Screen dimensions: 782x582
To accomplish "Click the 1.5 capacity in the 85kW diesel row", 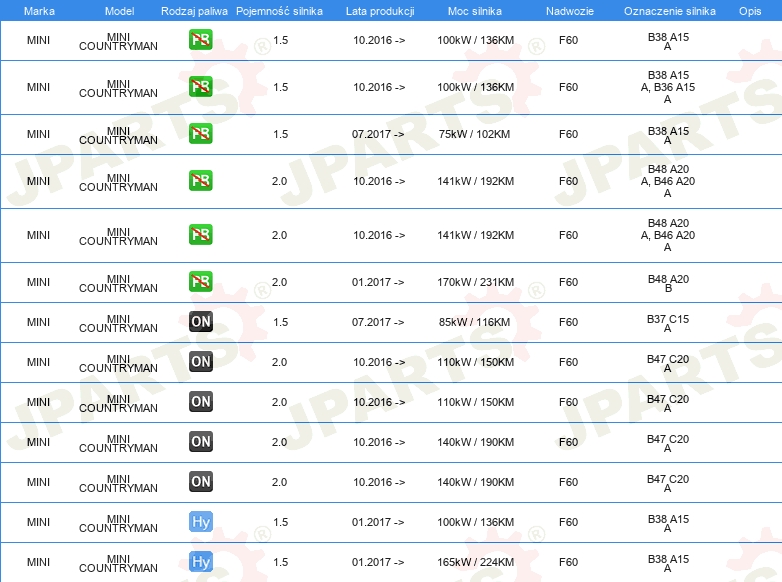I will 281,322.
